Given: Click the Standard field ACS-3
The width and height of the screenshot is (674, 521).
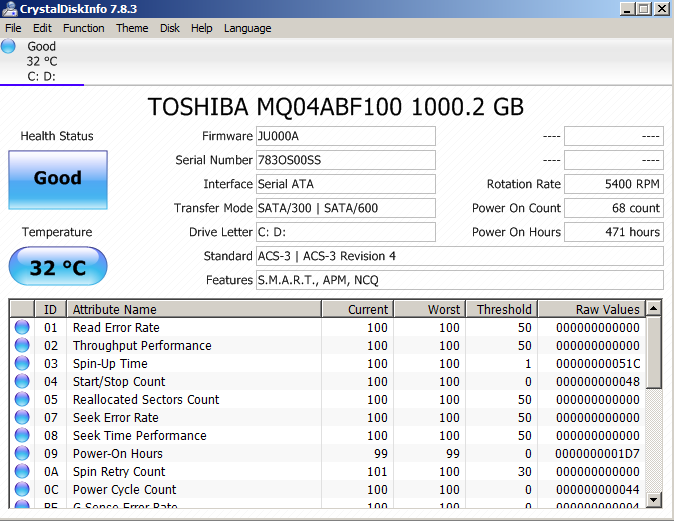Looking at the screenshot, I should (x=460, y=256).
